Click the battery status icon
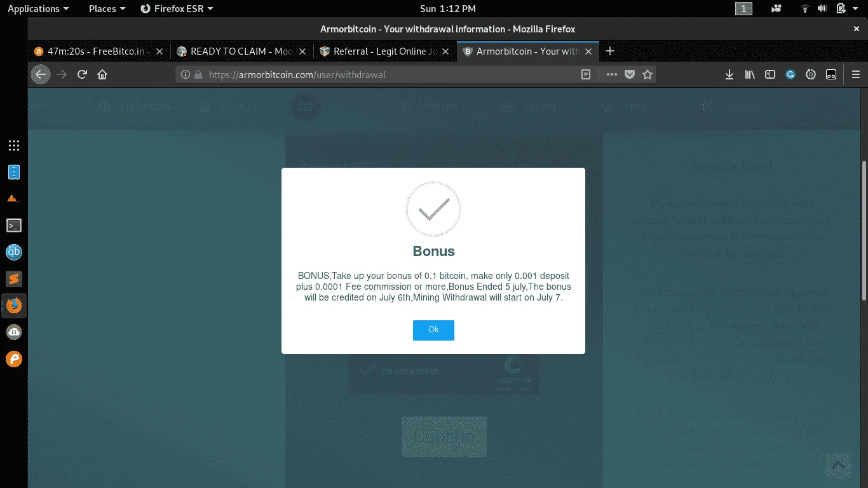Image resolution: width=868 pixels, height=488 pixels. point(841,8)
